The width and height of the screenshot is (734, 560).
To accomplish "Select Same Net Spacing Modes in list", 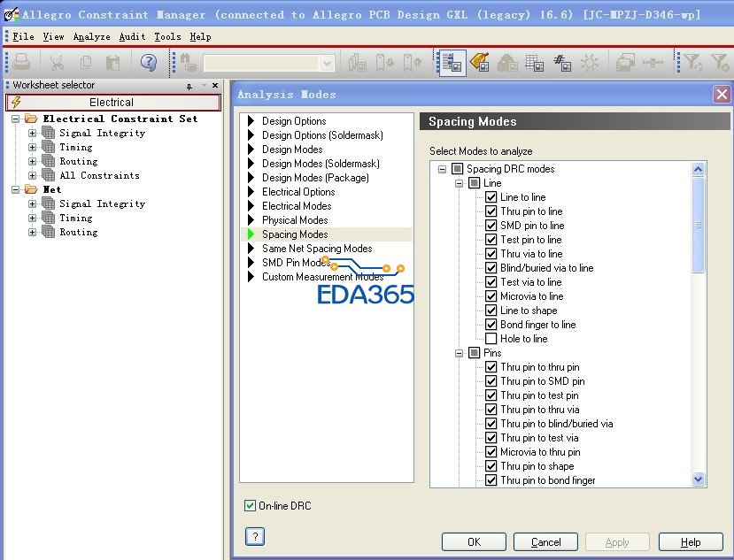I will [x=317, y=249].
